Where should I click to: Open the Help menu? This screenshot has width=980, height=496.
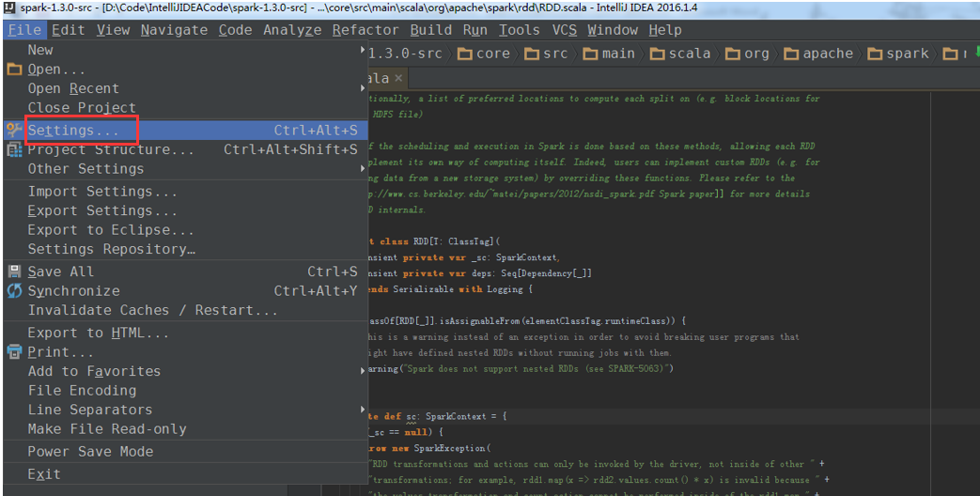(x=665, y=30)
